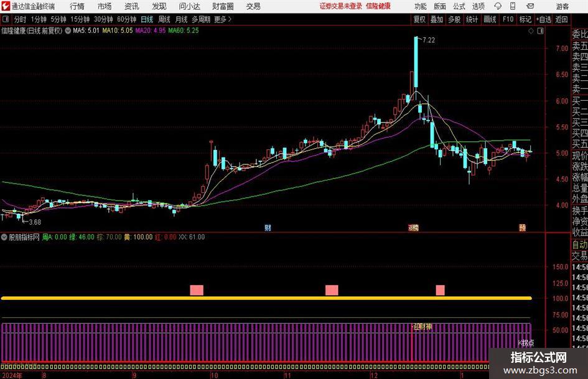Click the blue 财 event marker
Image resolution: width=588 pixels, height=379 pixels.
tap(268, 228)
